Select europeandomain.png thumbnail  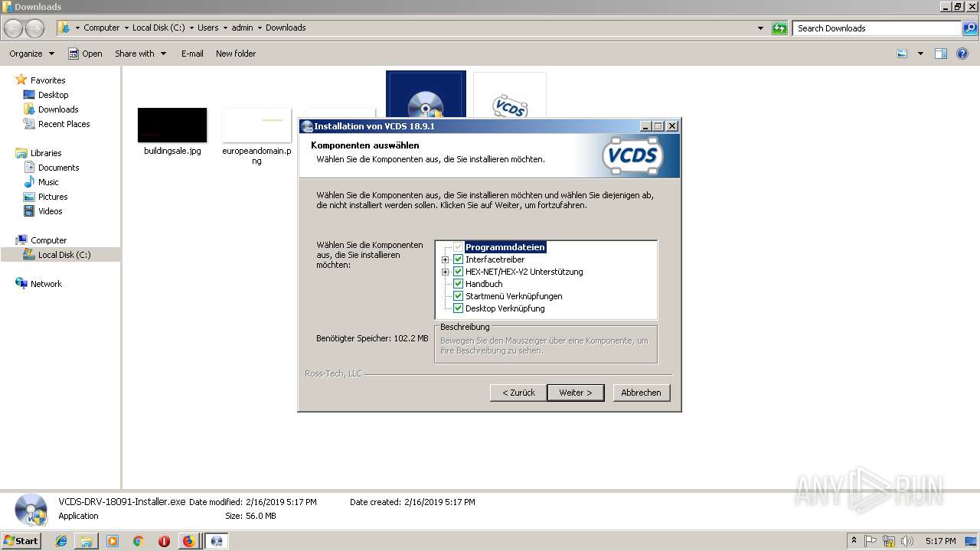coord(256,125)
